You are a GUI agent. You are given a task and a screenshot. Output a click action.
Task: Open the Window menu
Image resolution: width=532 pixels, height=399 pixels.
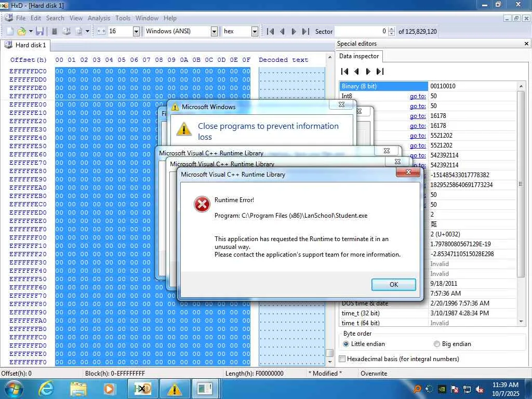pos(147,18)
